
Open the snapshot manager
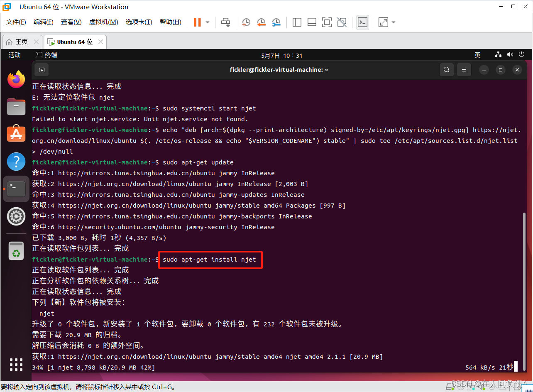[x=276, y=22]
